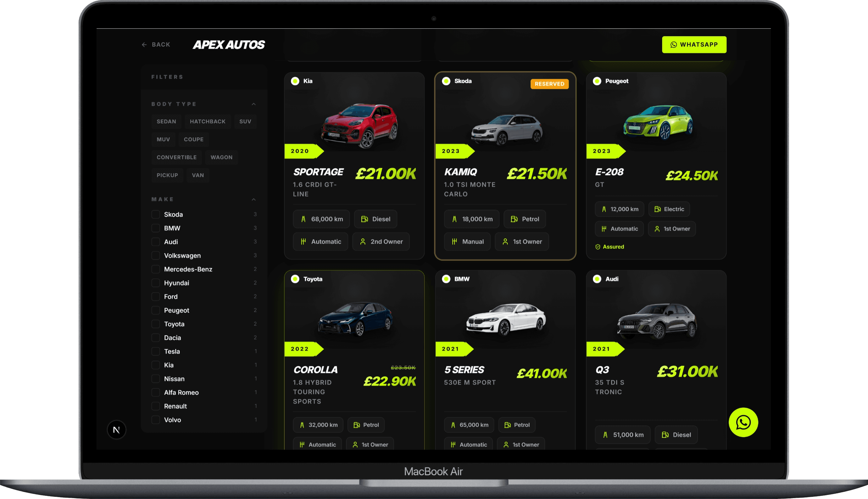Image resolution: width=868 pixels, height=499 pixels.
Task: Click the Electric fuel icon on the E-208 card
Action: pos(658,209)
